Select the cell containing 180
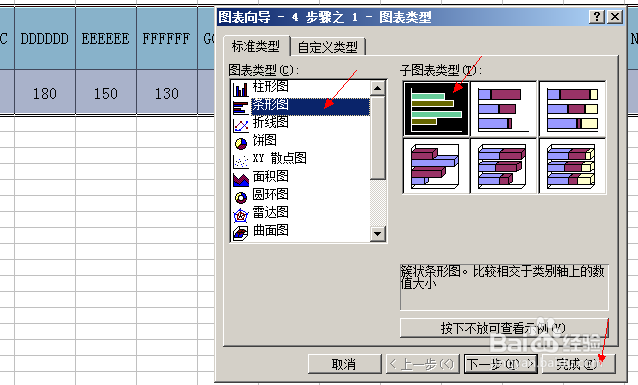 [45, 93]
